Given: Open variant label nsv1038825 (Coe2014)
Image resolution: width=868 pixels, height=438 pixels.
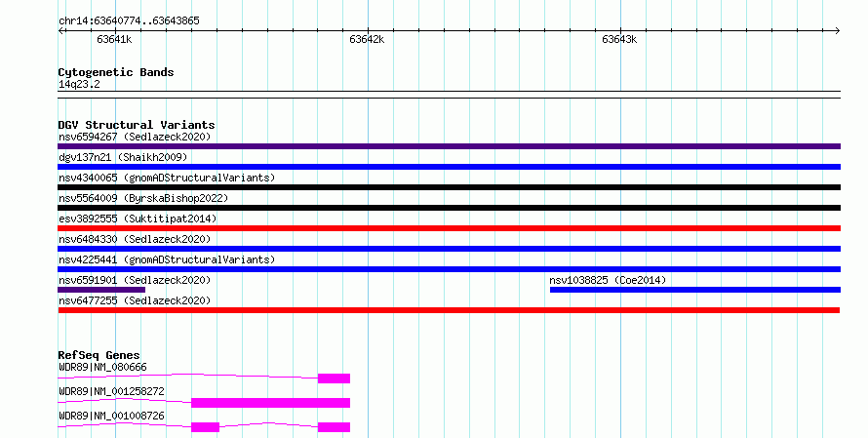Looking at the screenshot, I should point(608,280).
